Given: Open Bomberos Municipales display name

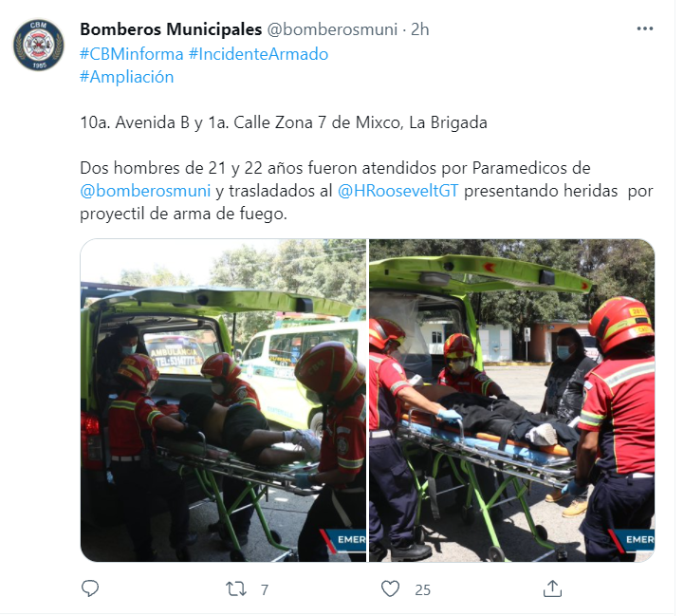Looking at the screenshot, I should pos(171,29).
